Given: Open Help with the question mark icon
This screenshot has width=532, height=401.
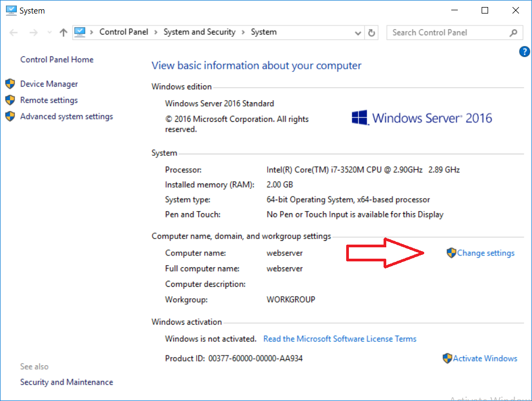Looking at the screenshot, I should click(x=524, y=51).
